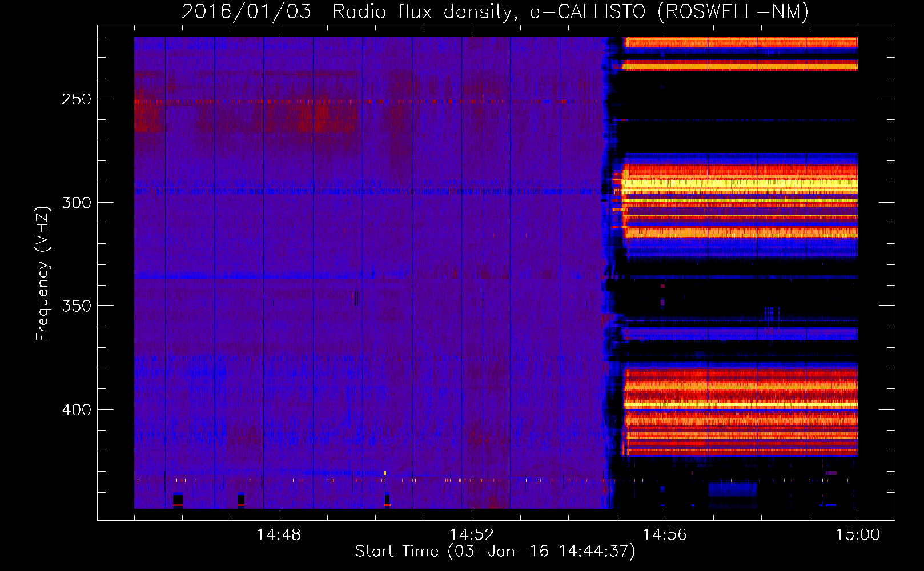Click the 250 frequency axis label
Viewport: 924px width, 571px height.
coord(77,99)
